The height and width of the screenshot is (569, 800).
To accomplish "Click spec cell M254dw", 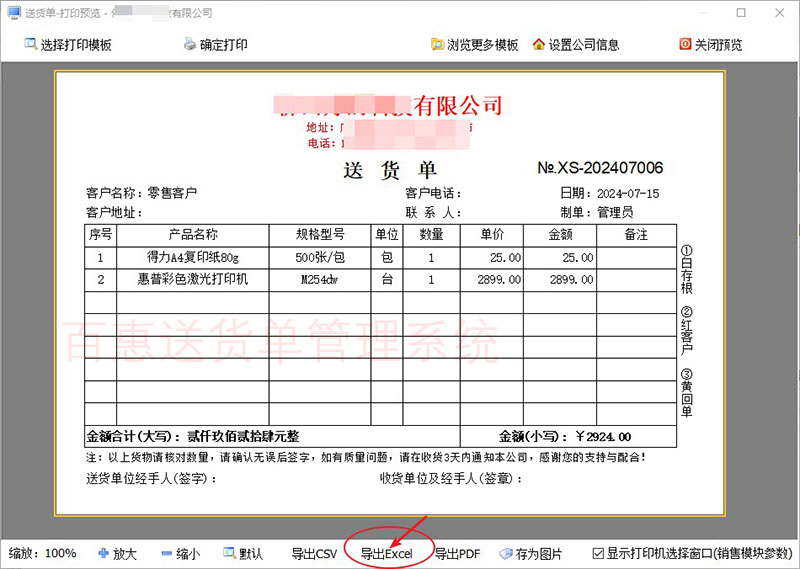I will point(320,280).
